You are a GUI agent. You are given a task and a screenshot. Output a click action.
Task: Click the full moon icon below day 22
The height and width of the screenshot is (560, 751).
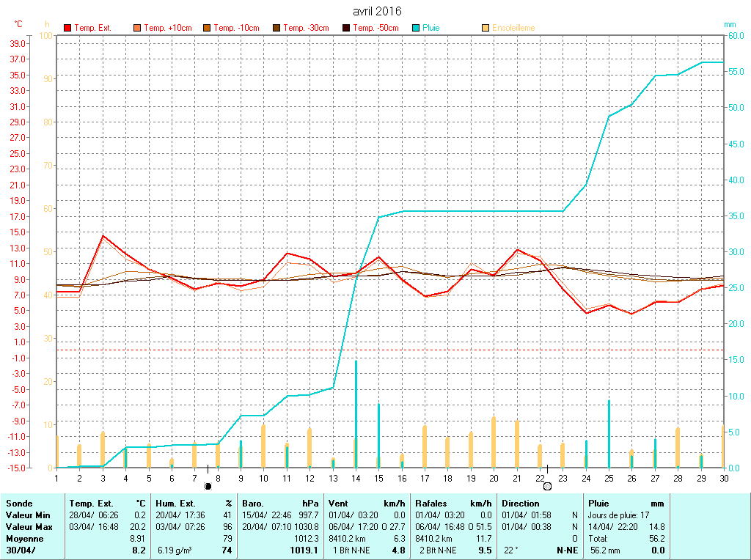(x=546, y=485)
